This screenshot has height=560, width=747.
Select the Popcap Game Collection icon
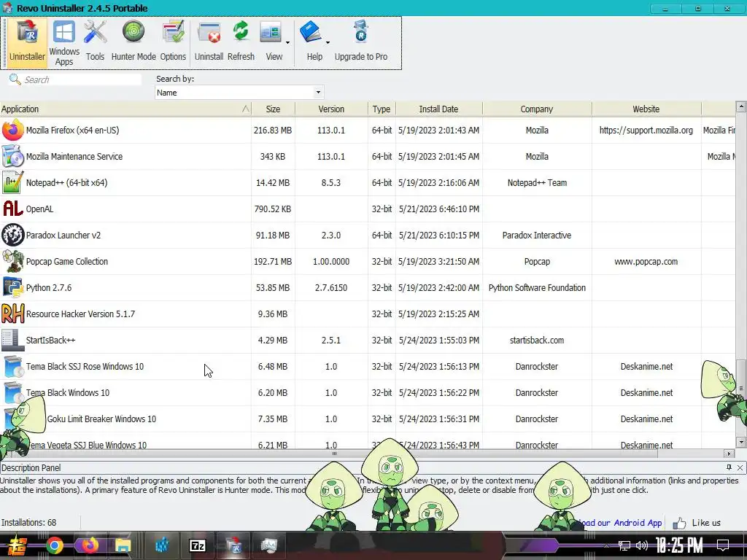point(12,261)
